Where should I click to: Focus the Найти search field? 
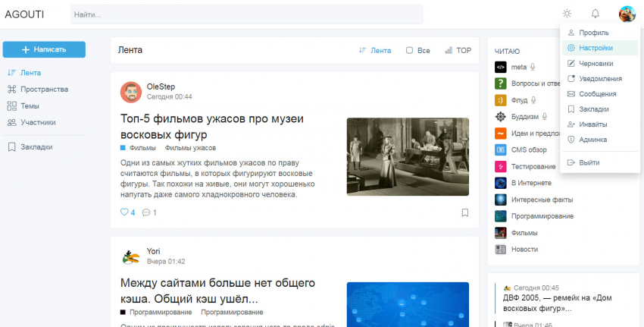pyautogui.click(x=247, y=14)
